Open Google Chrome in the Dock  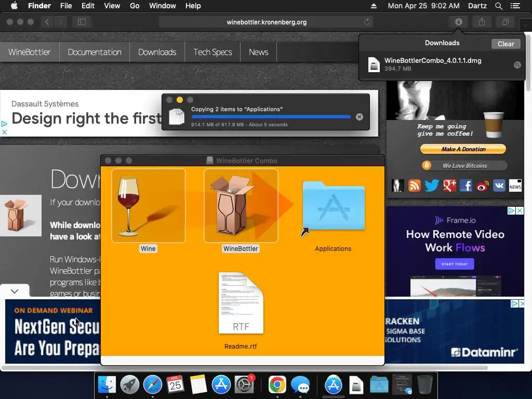277,384
